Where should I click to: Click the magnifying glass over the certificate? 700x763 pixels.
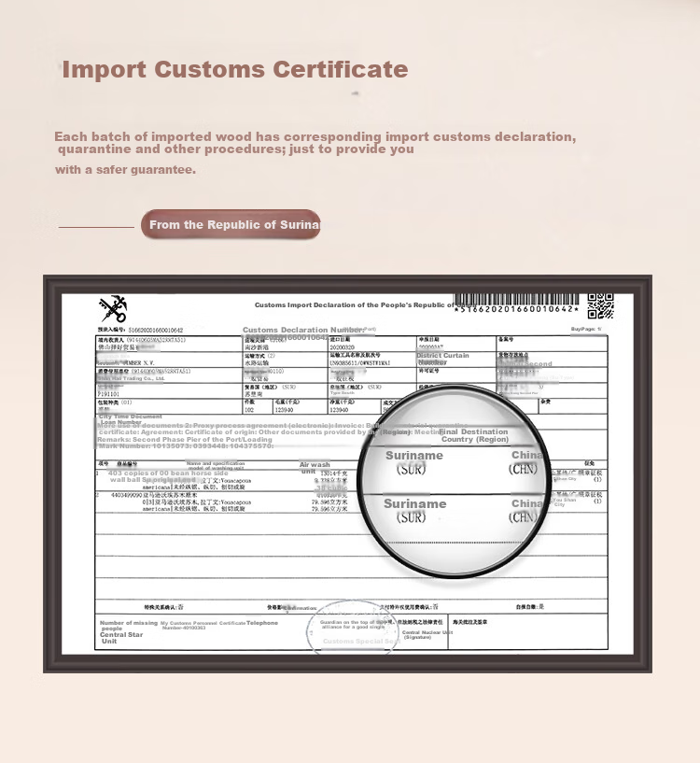point(455,482)
